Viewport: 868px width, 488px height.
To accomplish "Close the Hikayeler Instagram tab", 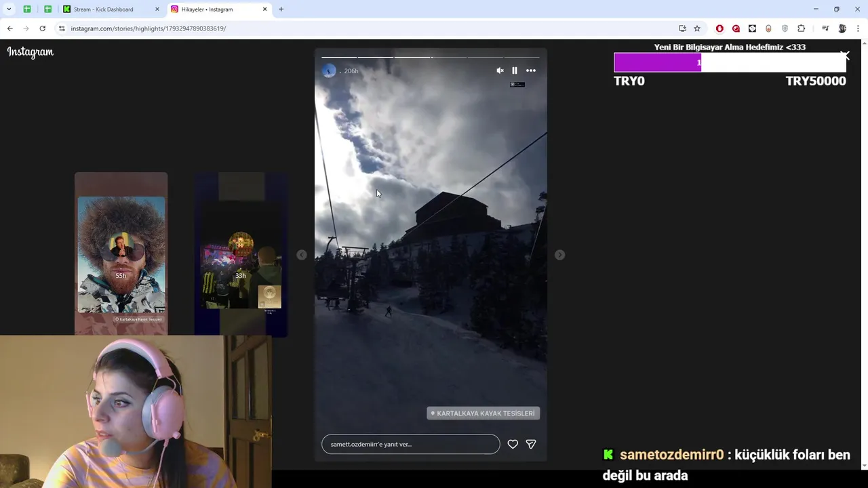I will coord(265,9).
